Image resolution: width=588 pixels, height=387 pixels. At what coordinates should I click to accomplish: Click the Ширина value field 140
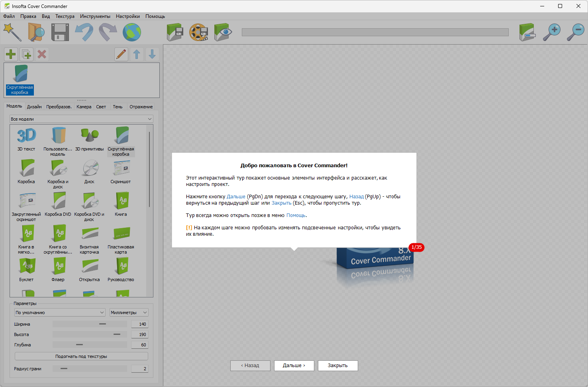coord(140,324)
